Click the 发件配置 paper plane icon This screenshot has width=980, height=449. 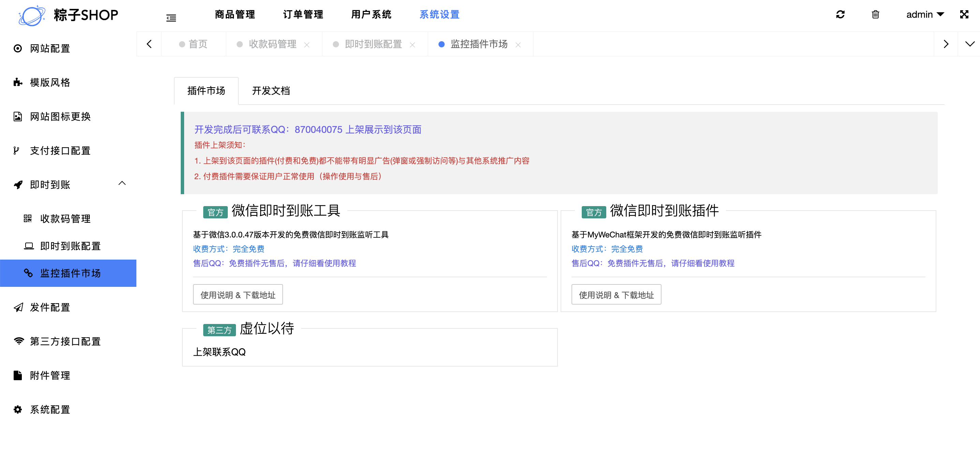click(18, 307)
